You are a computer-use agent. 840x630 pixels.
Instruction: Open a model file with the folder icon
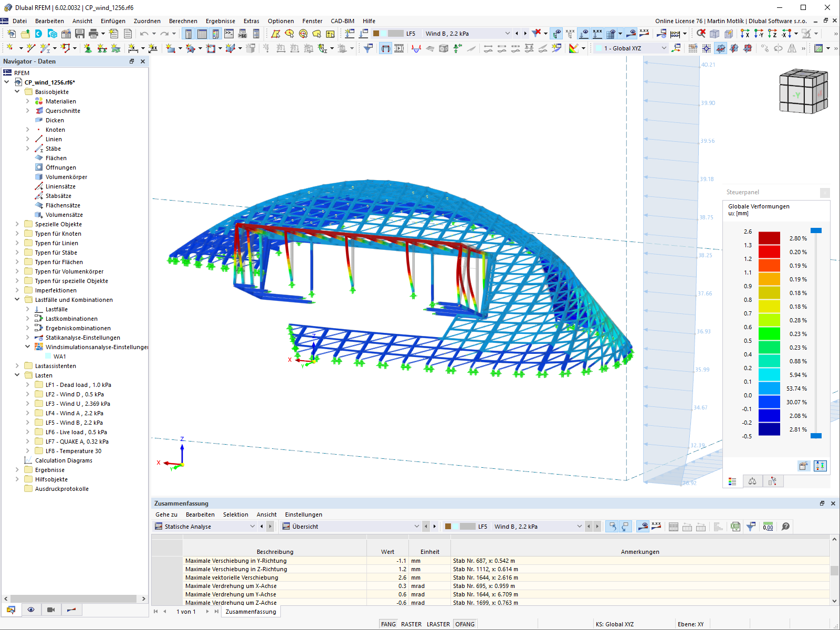[x=25, y=34]
